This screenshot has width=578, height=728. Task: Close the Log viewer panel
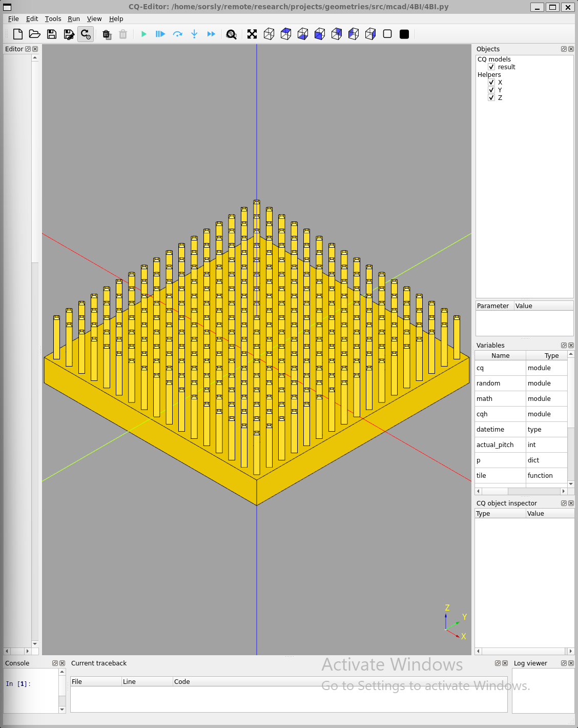(x=571, y=663)
